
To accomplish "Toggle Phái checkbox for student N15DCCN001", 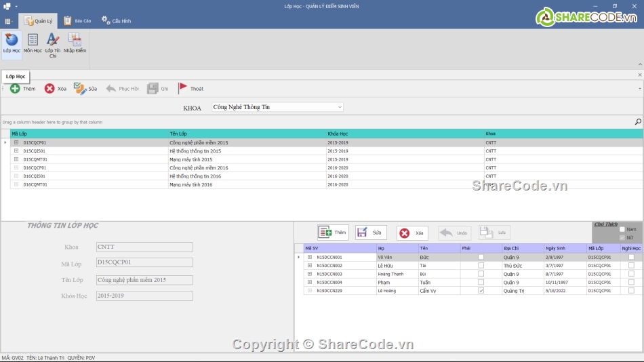I will (x=481, y=258).
